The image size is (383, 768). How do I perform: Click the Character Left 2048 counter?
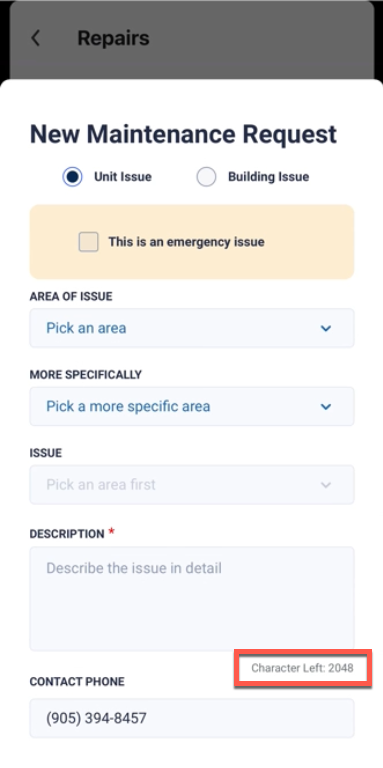coord(302,668)
